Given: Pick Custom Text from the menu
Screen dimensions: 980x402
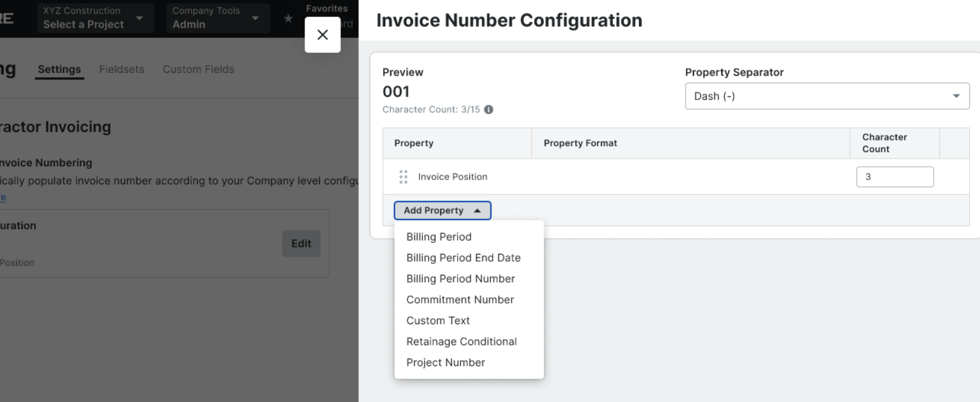Looking at the screenshot, I should click(x=438, y=321).
